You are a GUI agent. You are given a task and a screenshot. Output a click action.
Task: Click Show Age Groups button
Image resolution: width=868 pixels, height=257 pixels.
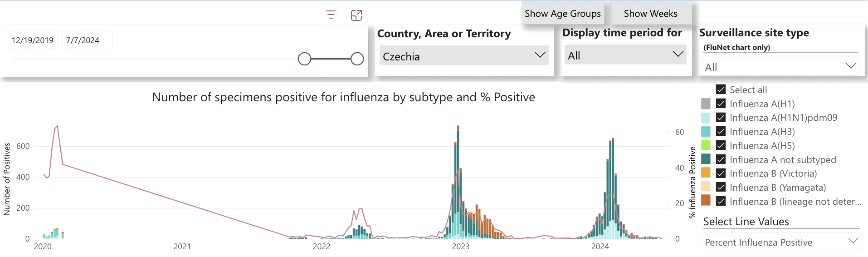click(562, 14)
